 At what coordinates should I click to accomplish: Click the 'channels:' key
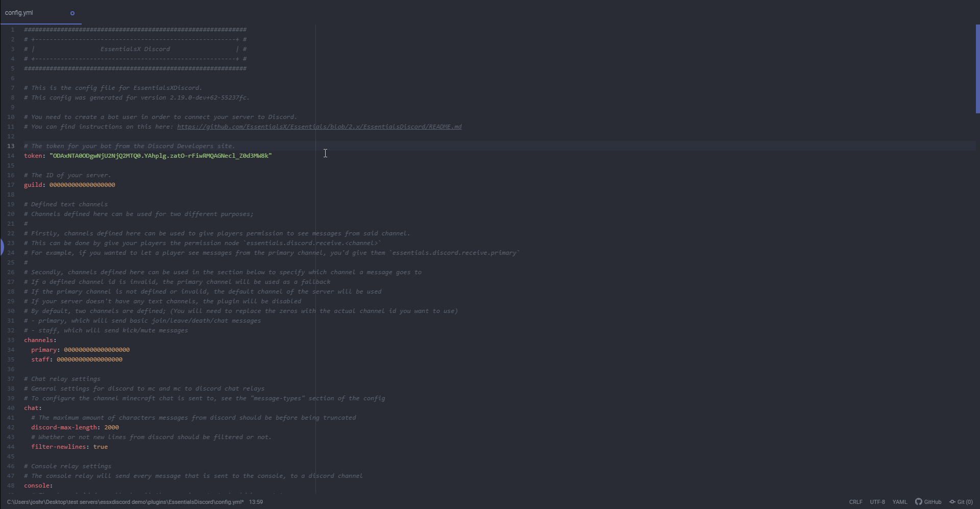pyautogui.click(x=40, y=340)
